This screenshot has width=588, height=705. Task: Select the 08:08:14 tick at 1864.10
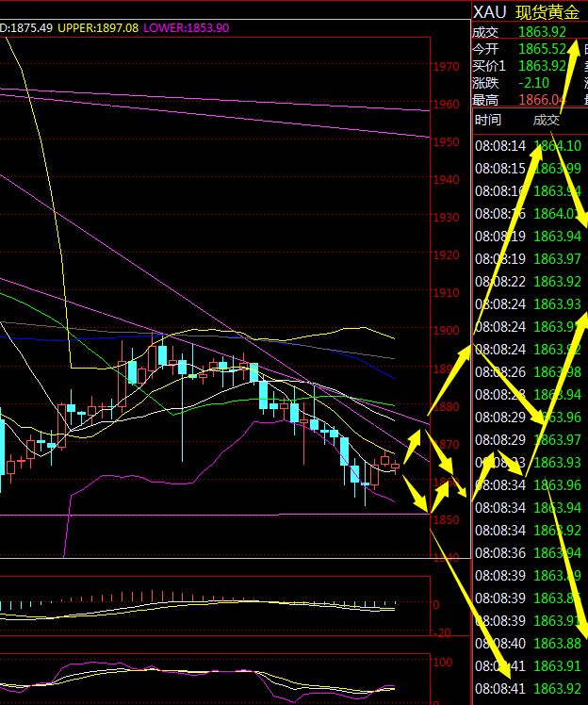[528, 146]
